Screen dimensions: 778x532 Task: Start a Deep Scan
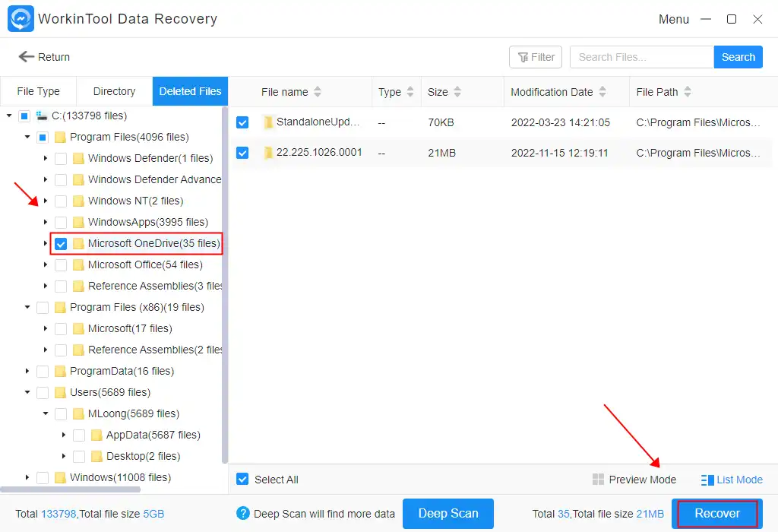coord(448,513)
